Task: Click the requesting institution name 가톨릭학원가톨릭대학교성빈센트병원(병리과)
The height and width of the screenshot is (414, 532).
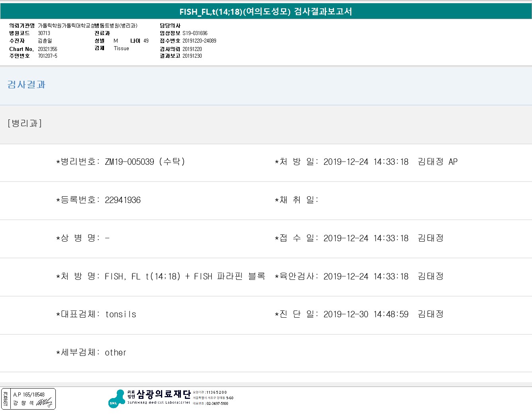Action: 88,25
